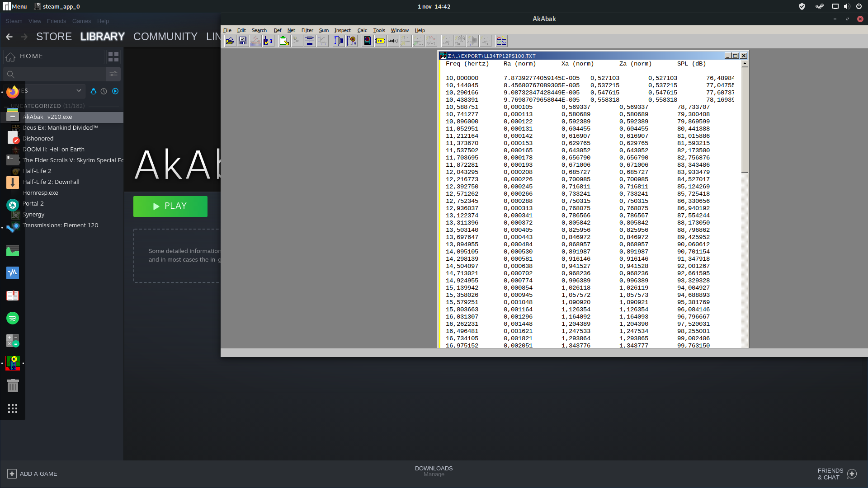Click the scrollbar thumb in the TXT window
This screenshot has width=868, height=488.
pyautogui.click(x=745, y=120)
